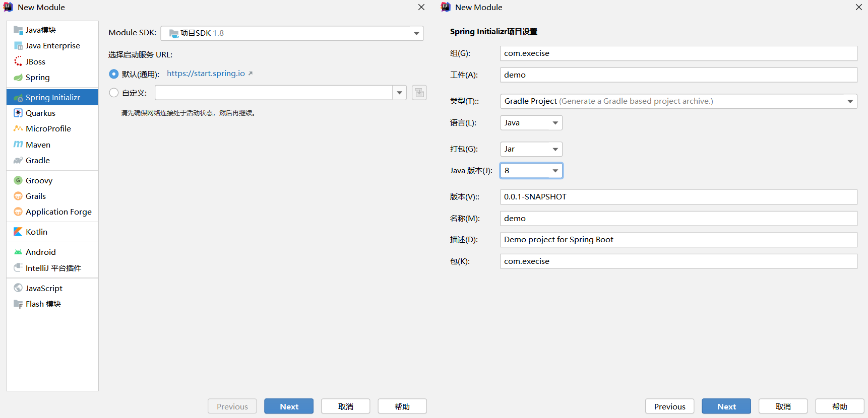The image size is (868, 418).
Task: Select the 默认(通用) radio button
Action: [114, 74]
